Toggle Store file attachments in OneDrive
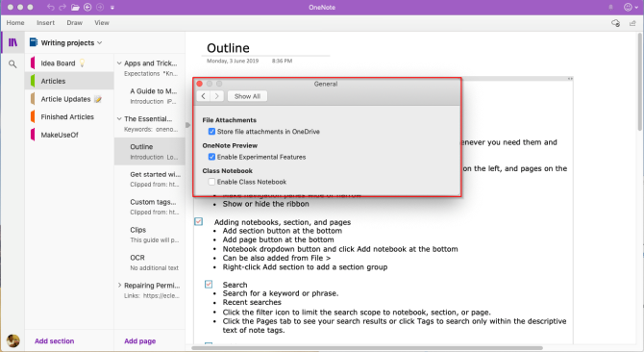Image resolution: width=644 pixels, height=352 pixels. (211, 132)
